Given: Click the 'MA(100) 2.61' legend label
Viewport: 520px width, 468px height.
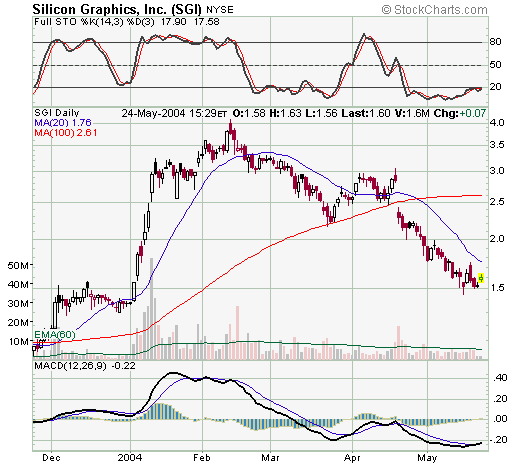Looking at the screenshot, I should click(66, 133).
